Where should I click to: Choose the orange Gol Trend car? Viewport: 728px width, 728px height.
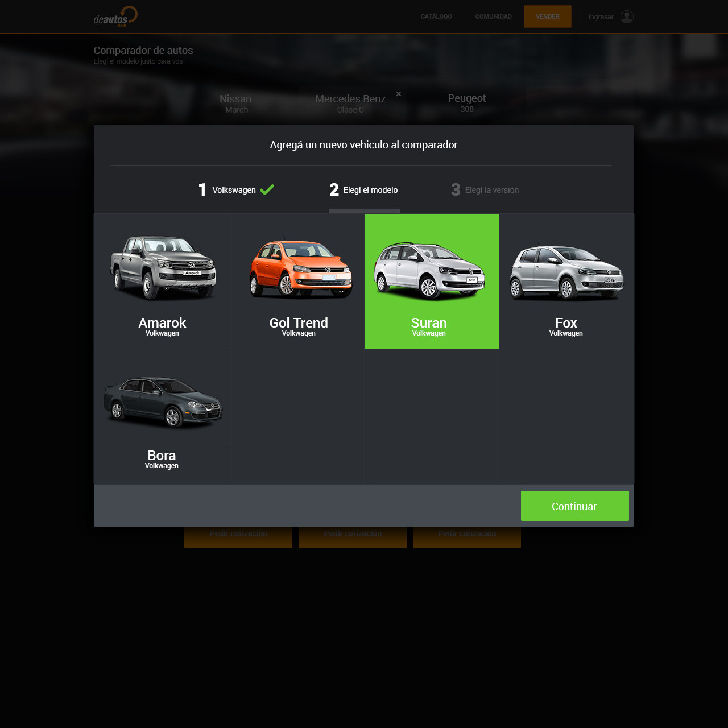[300, 268]
